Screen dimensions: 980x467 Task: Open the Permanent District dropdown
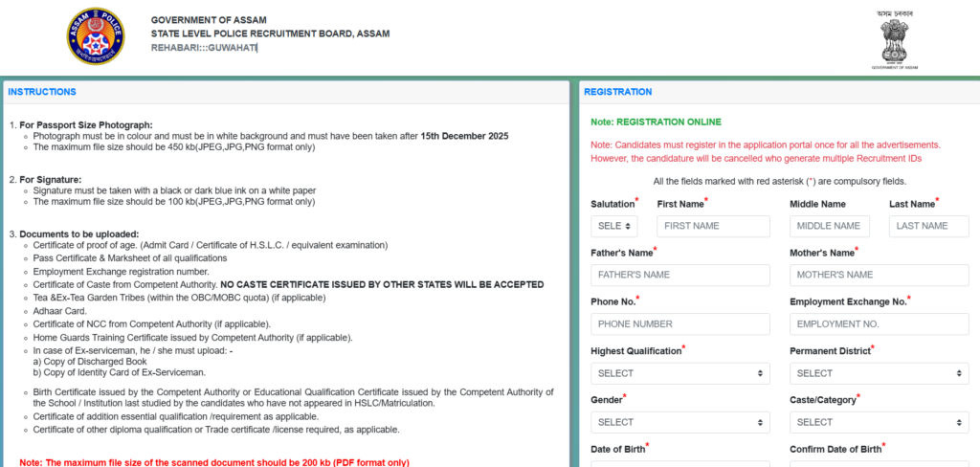tap(879, 373)
